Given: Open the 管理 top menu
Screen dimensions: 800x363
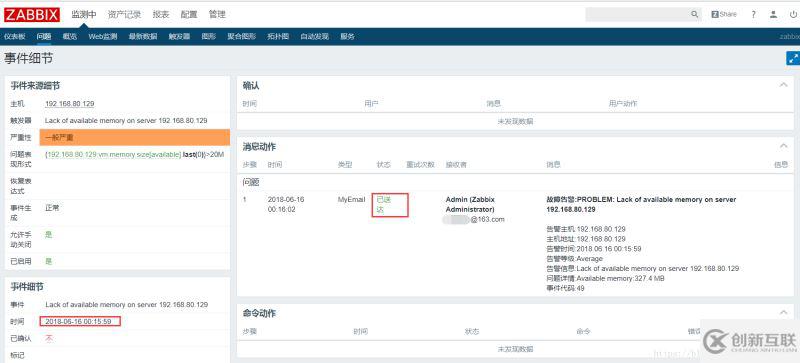Looking at the screenshot, I should (x=217, y=14).
